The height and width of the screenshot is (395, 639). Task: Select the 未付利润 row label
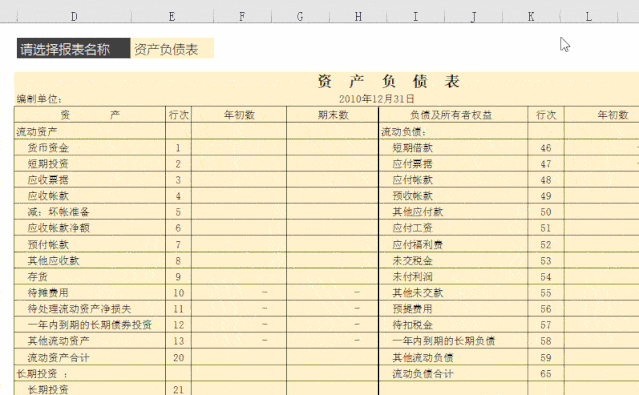click(412, 276)
